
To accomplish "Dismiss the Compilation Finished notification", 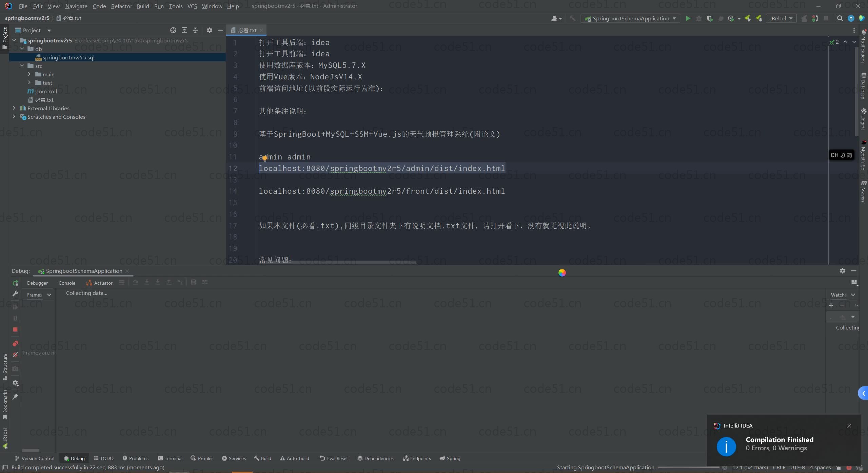I will [849, 425].
